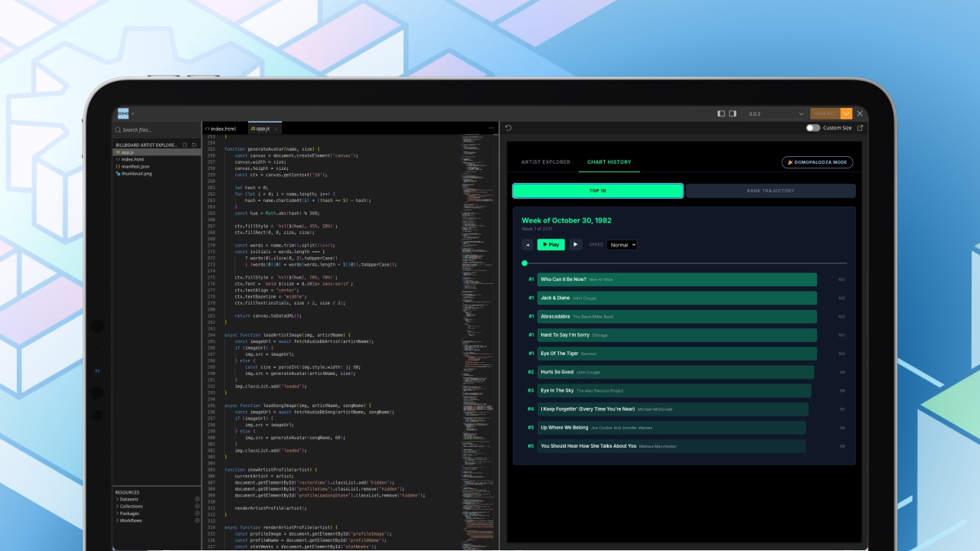Click the week timeline slider track
Image resolution: width=980 pixels, height=551 pixels.
pos(684,263)
